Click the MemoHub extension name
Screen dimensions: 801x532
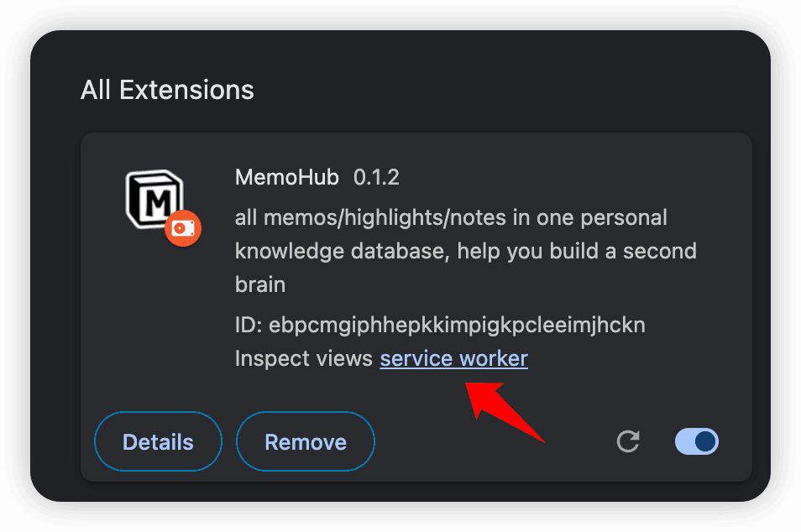click(x=287, y=177)
